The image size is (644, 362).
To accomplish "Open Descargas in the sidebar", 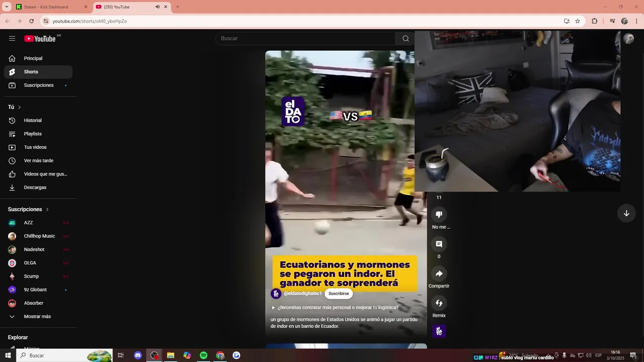I will tap(38, 188).
